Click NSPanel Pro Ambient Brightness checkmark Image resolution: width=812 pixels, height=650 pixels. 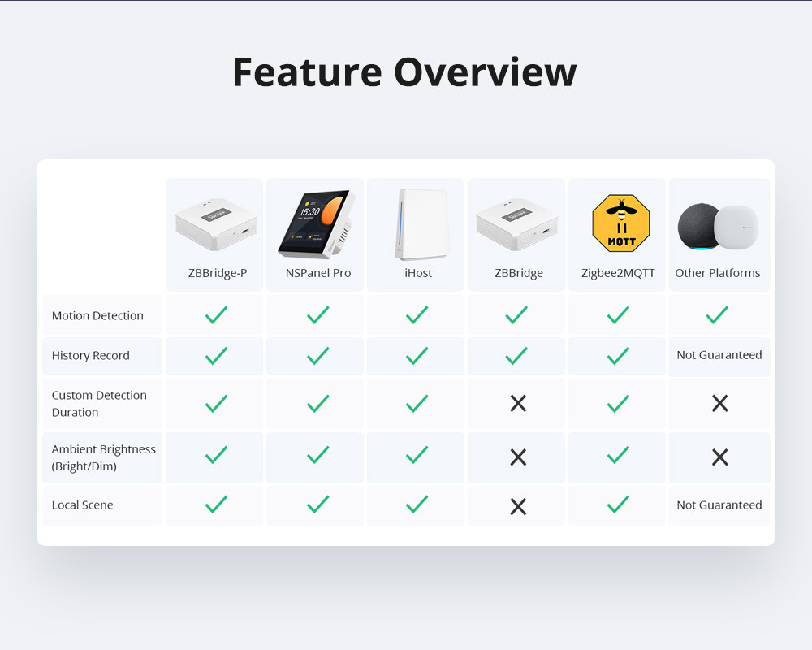(x=317, y=454)
